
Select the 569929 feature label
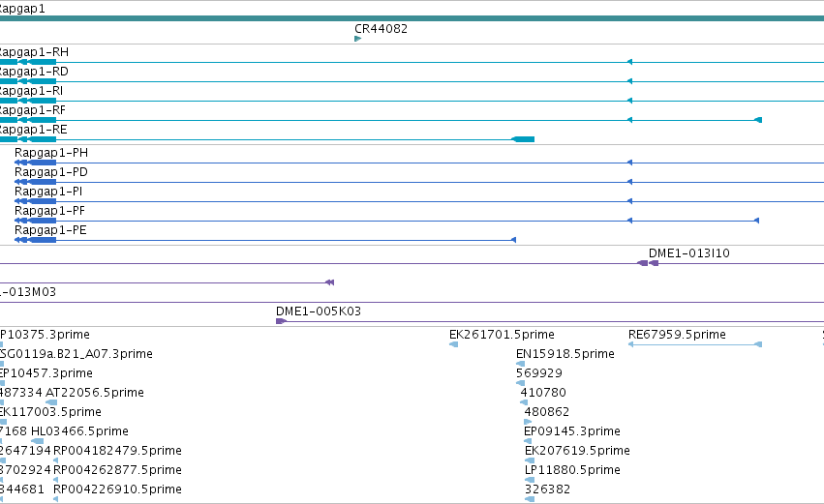(539, 373)
